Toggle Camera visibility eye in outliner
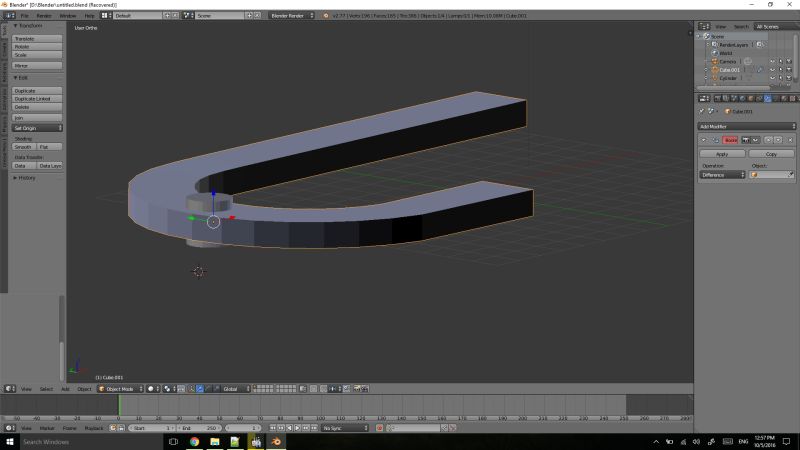This screenshot has width=800, height=450. coord(772,62)
